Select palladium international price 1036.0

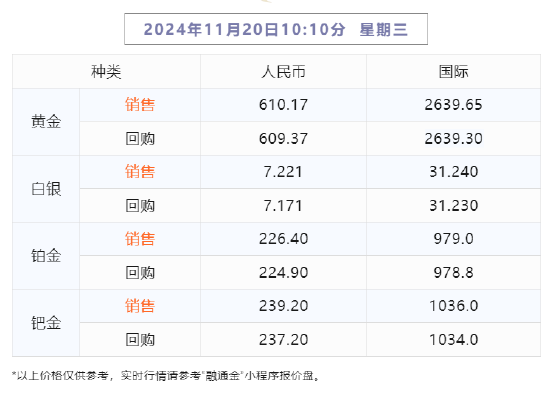454,306
